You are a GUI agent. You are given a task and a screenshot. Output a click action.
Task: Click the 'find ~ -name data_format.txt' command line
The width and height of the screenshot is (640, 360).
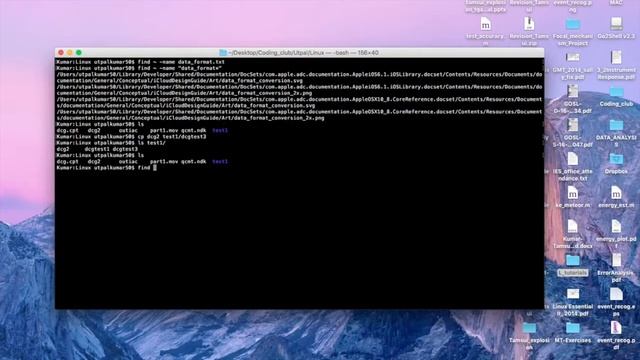(140, 62)
